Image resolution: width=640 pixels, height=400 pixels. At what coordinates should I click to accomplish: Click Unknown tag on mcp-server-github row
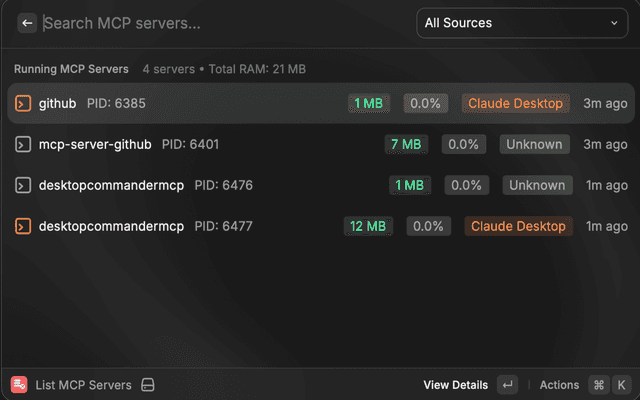pos(534,144)
